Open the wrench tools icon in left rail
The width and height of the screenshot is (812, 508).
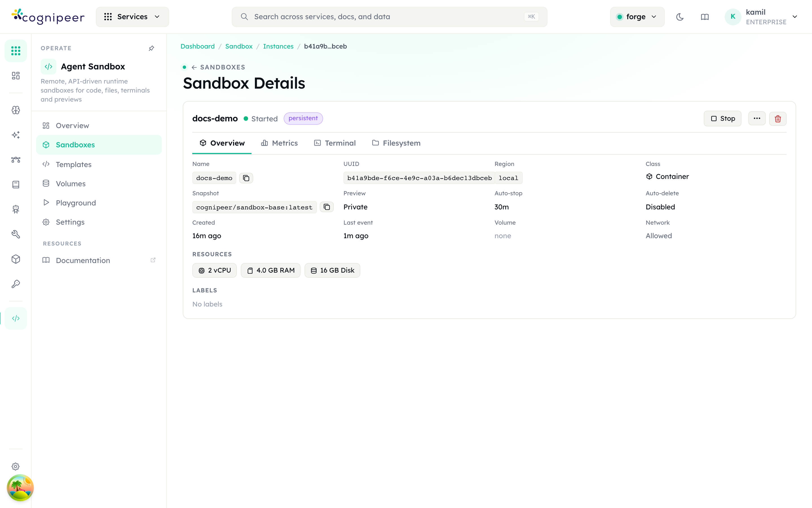[16, 234]
